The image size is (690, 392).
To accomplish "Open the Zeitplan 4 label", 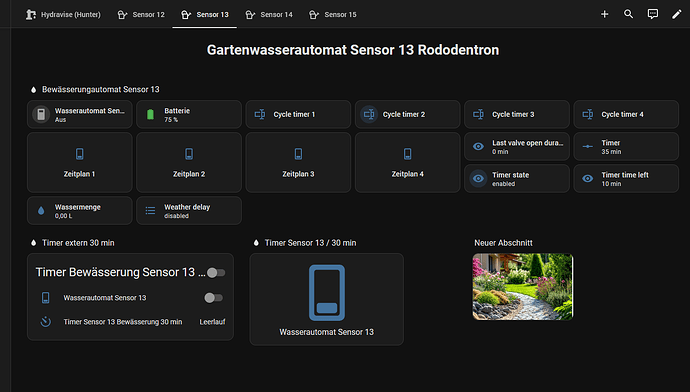I will point(407,174).
